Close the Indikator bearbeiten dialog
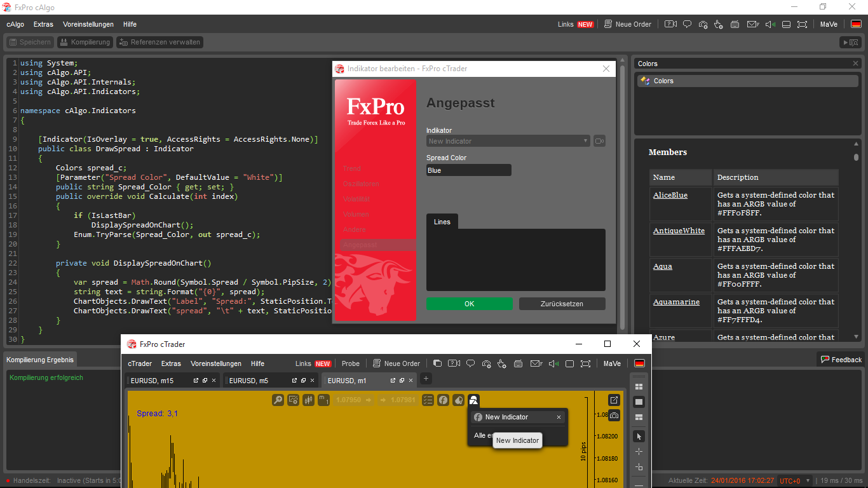Viewport: 868px width, 488px height. [607, 69]
